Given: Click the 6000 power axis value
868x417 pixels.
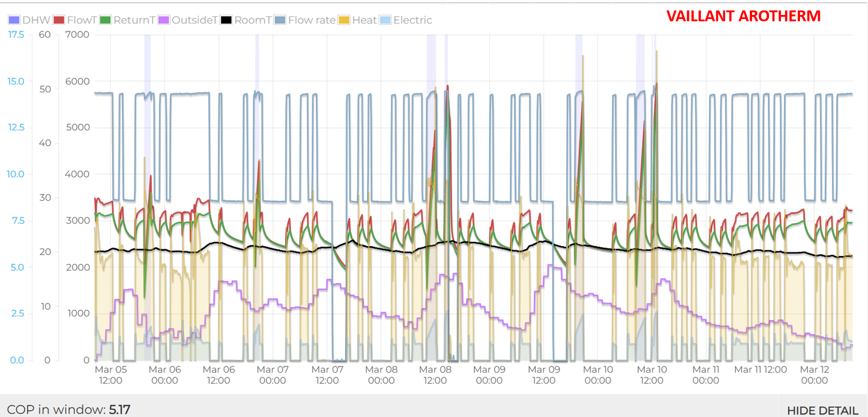Looking at the screenshot, I should (78, 81).
